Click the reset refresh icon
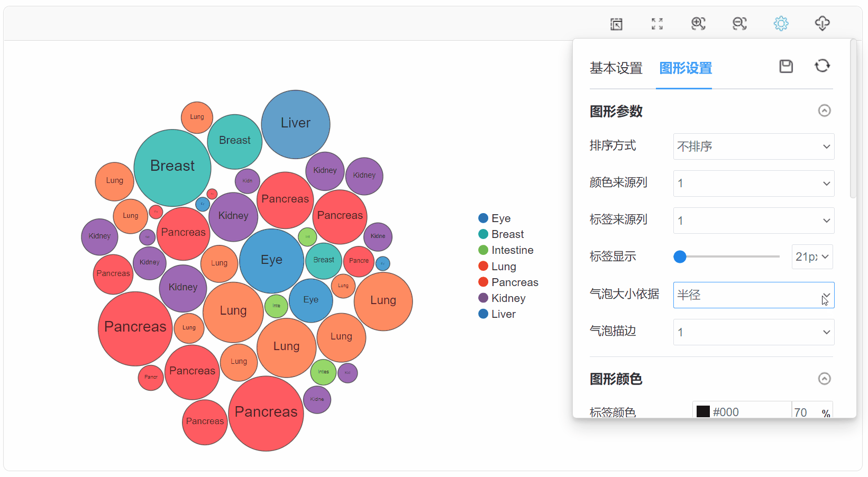The width and height of the screenshot is (868, 477). (822, 66)
